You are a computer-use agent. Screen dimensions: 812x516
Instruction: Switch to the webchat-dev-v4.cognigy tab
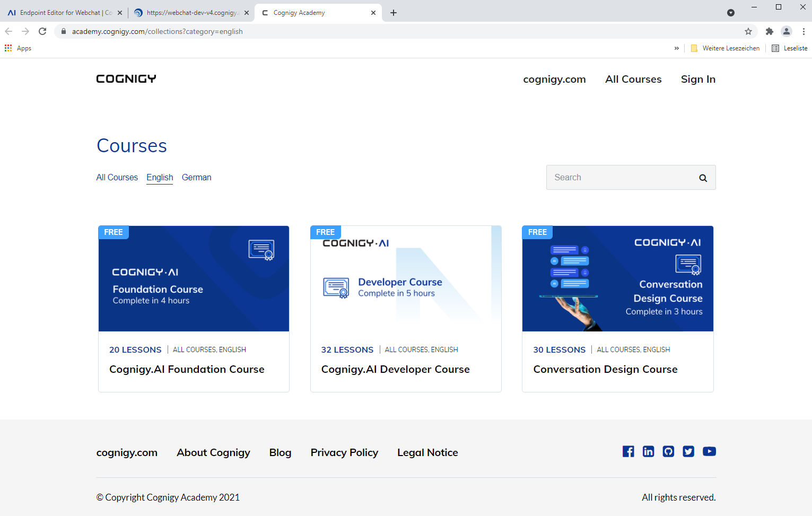point(191,13)
